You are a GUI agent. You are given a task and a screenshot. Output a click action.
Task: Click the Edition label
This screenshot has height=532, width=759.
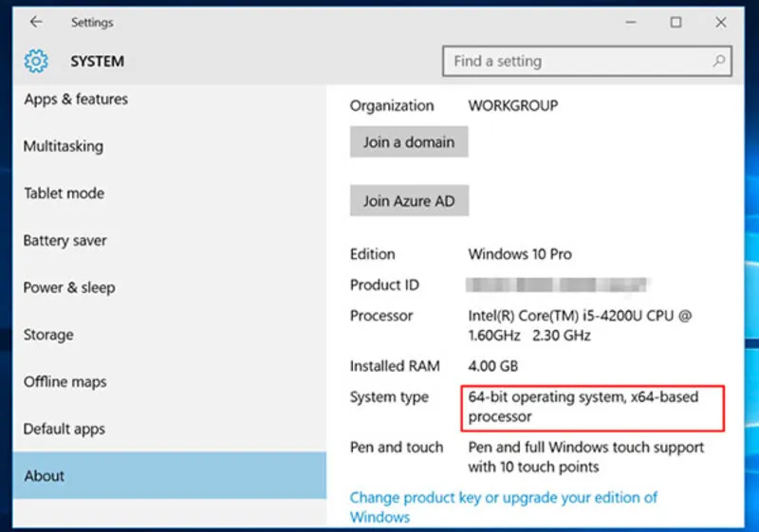pyautogui.click(x=372, y=254)
